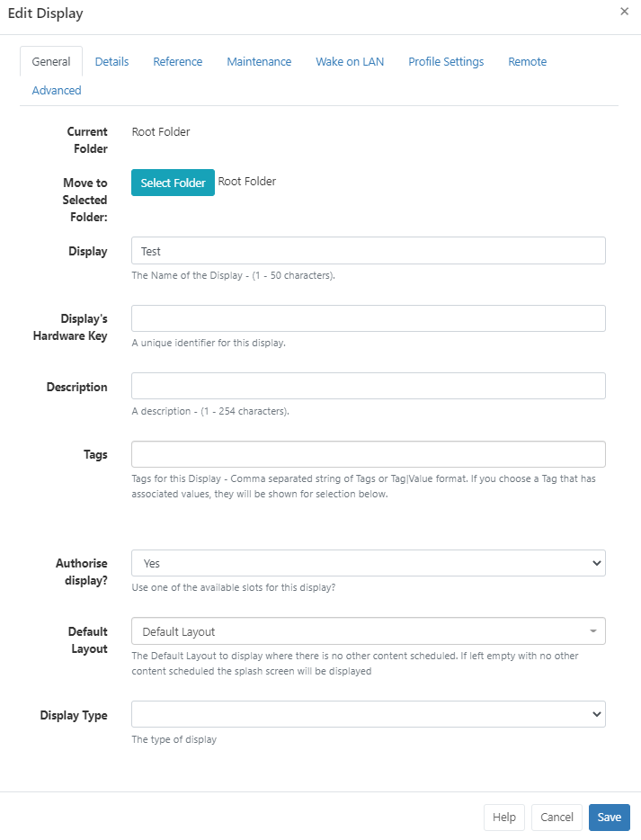Click into the Description field
Viewport: 641px width, 840px height.
(x=368, y=386)
